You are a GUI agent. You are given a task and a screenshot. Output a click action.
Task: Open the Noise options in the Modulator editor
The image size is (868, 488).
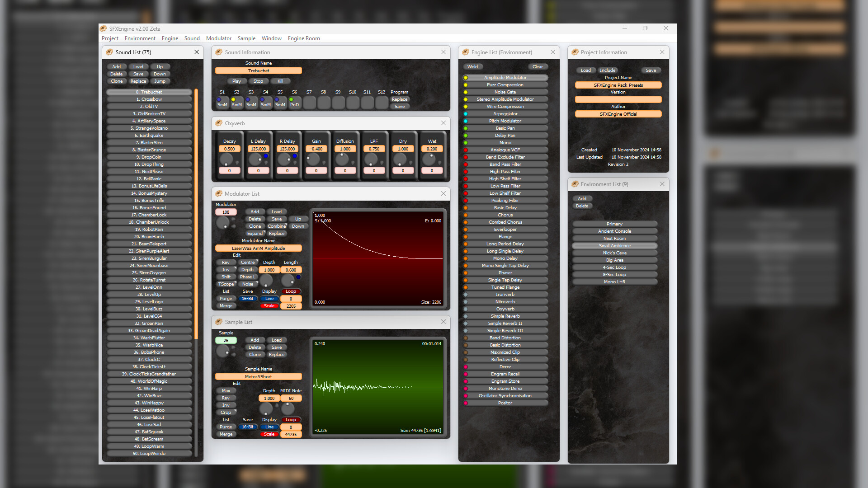(248, 284)
